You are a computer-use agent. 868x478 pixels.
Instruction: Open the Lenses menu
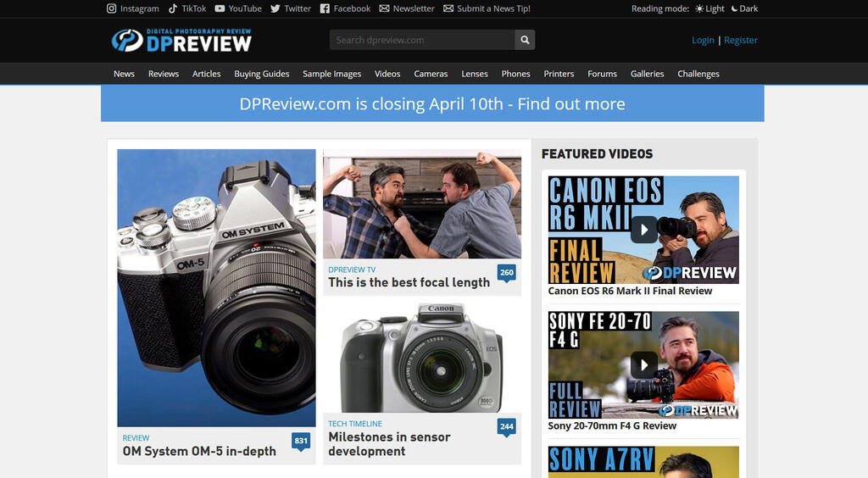coord(475,74)
